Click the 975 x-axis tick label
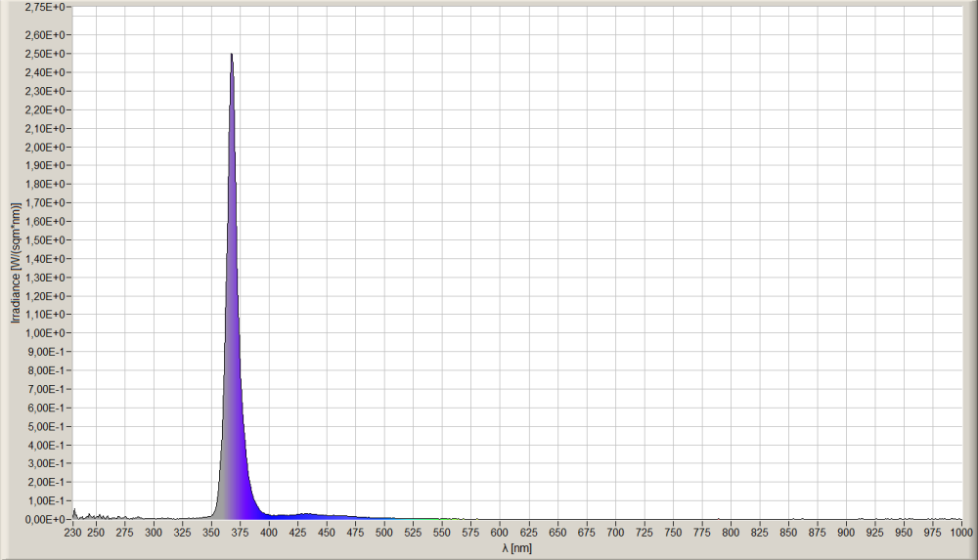Image resolution: width=978 pixels, height=560 pixels. coord(932,533)
